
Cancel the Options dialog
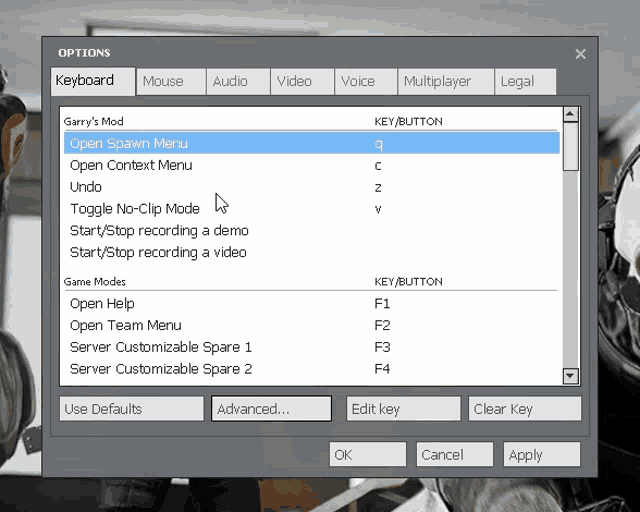455,454
